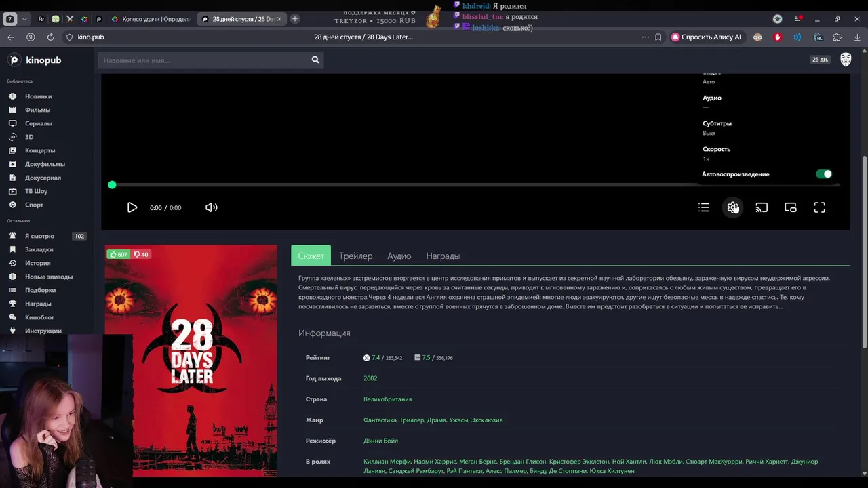Enable picture-in-picture mode icon
This screenshot has height=488, width=868.
(791, 207)
